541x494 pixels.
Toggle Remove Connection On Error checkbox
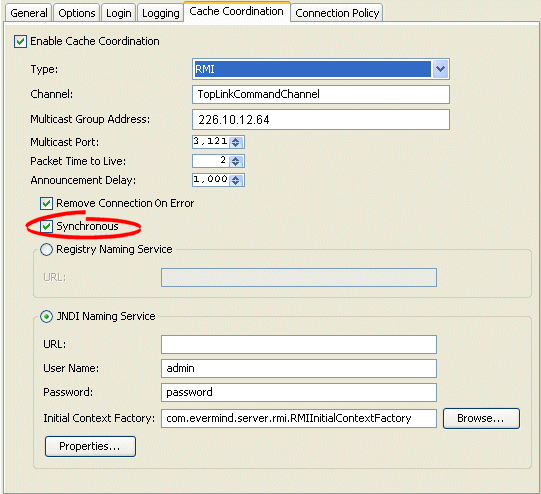[46, 204]
